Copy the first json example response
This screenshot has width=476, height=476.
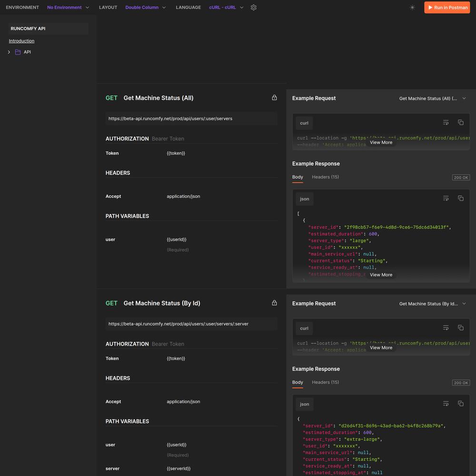click(460, 198)
